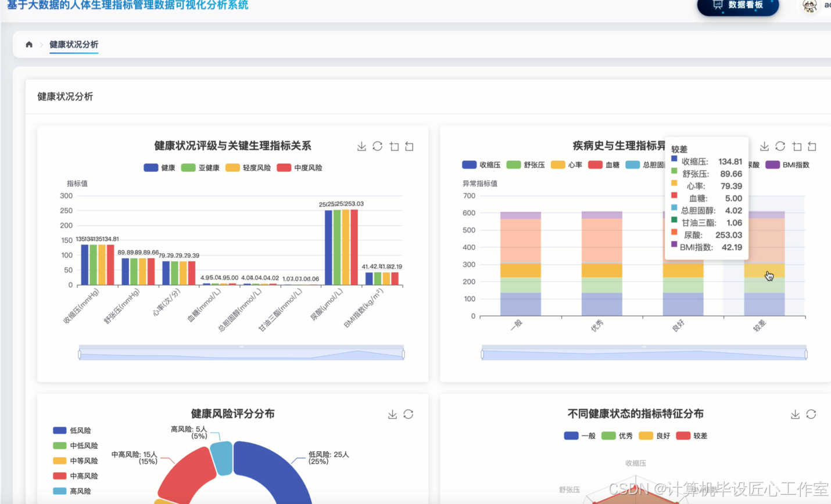Hide the 中度风险 legend series
Image resolution: width=831 pixels, height=504 pixels.
tap(299, 168)
